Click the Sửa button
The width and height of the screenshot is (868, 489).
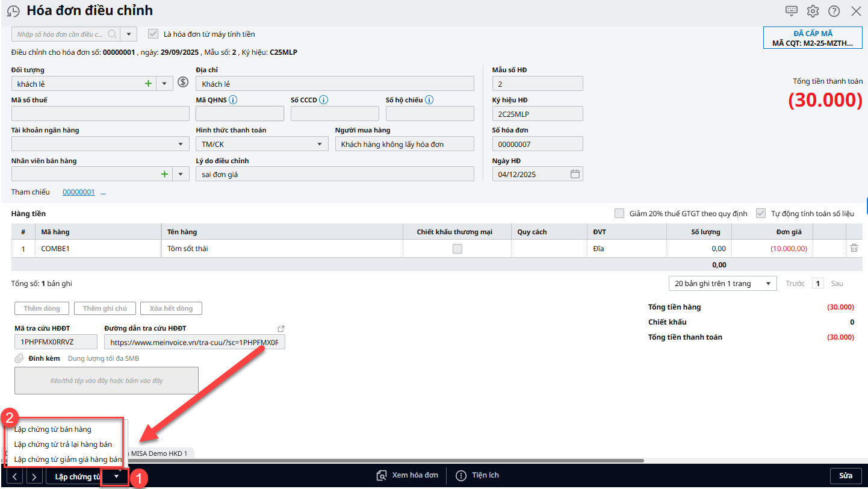pos(845,476)
